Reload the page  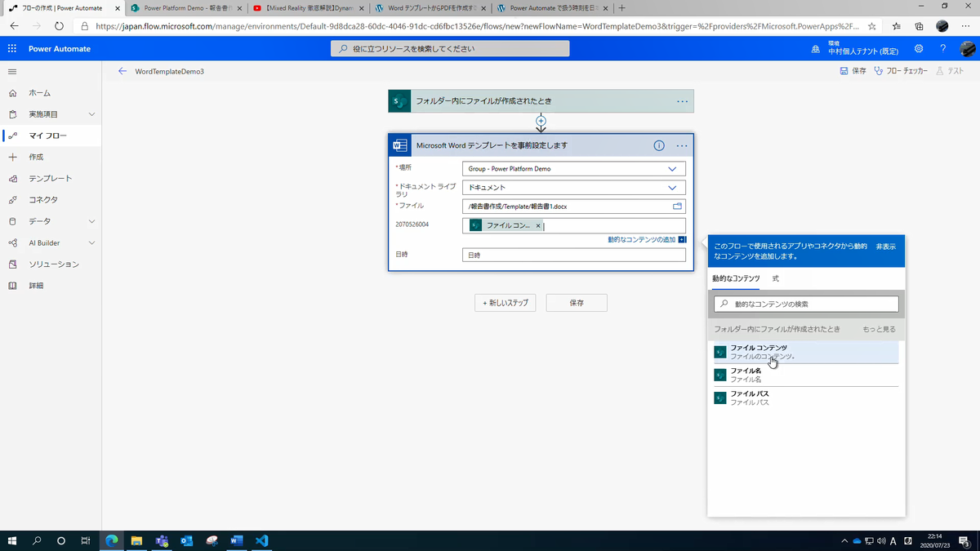(x=59, y=26)
